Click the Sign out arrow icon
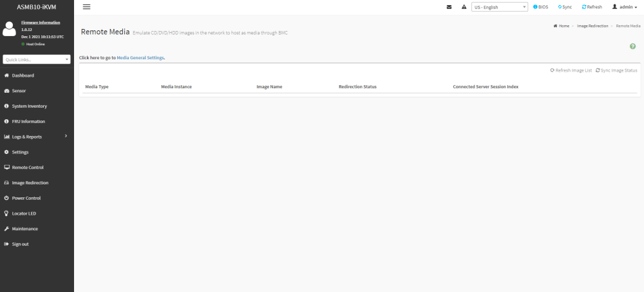The image size is (644, 292). [x=6, y=244]
